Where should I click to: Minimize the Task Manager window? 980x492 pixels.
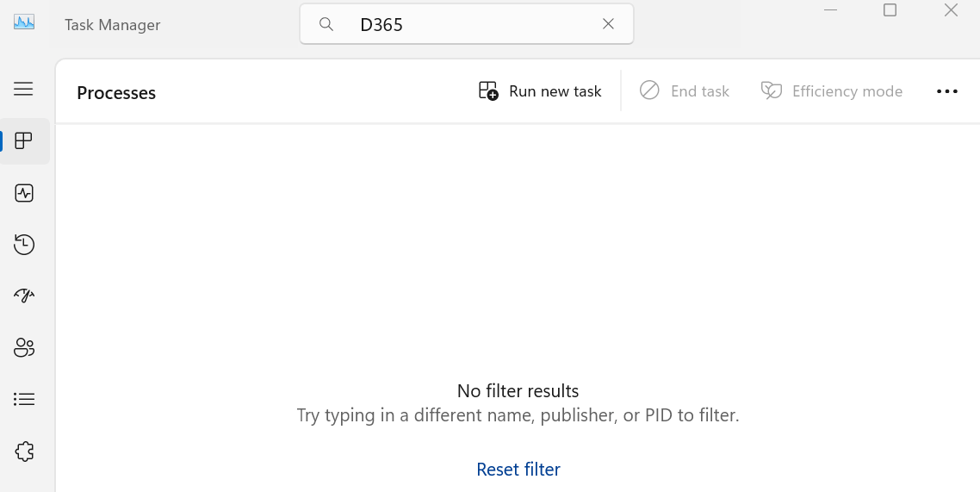coord(831,10)
